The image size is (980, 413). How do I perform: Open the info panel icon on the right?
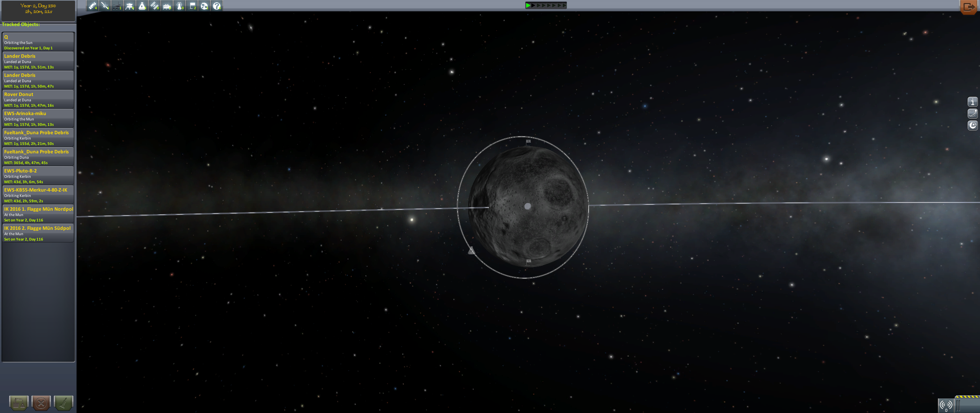972,102
